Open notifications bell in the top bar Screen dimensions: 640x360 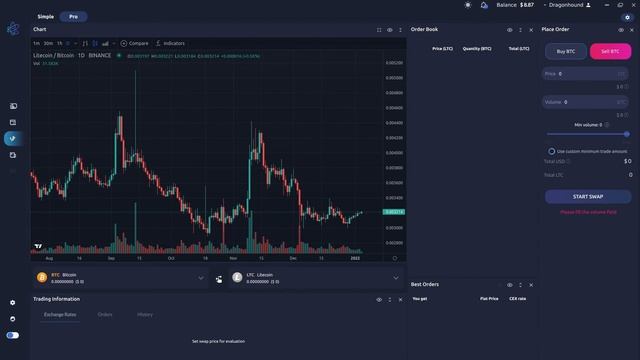pos(484,5)
